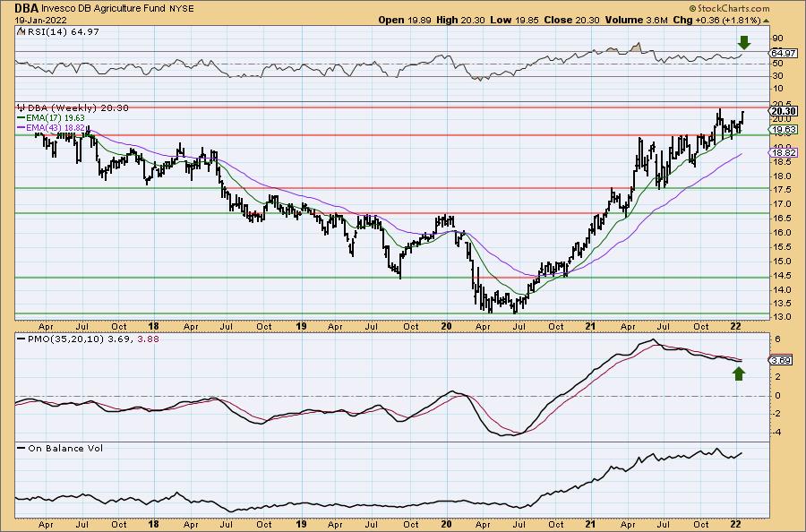Click the small icon before RSI(14) label

point(21,31)
